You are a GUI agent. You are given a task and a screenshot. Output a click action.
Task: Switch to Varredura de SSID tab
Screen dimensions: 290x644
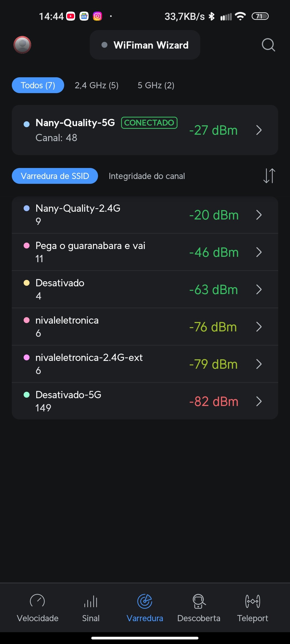click(x=55, y=176)
